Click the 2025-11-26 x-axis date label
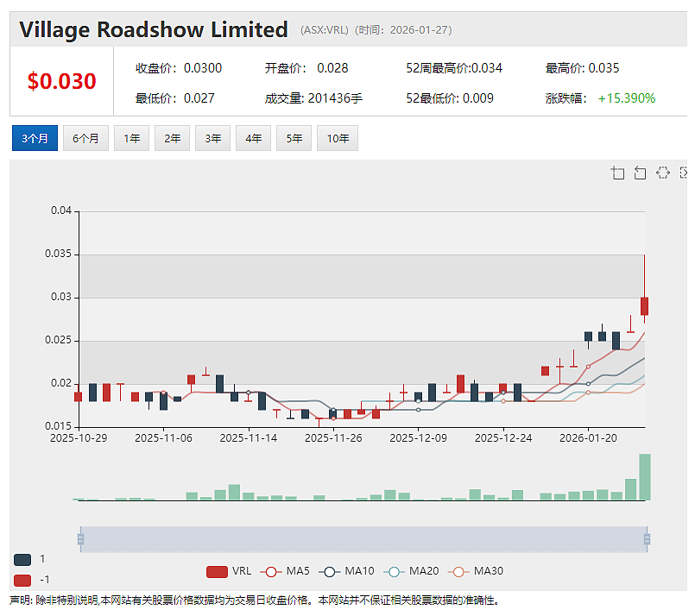The width and height of the screenshot is (695, 616). pyautogui.click(x=333, y=438)
